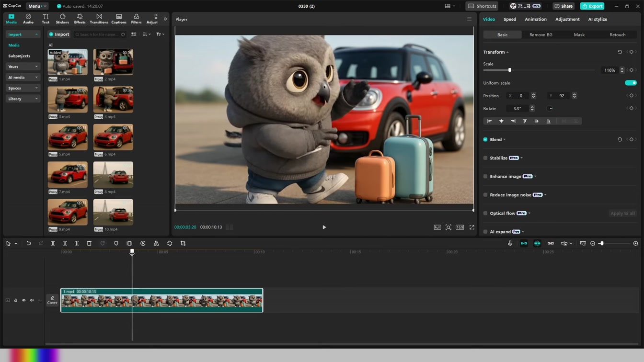Screen dimensions: 644x362
Task: Select the Retouch sub-tab
Action: click(x=618, y=34)
